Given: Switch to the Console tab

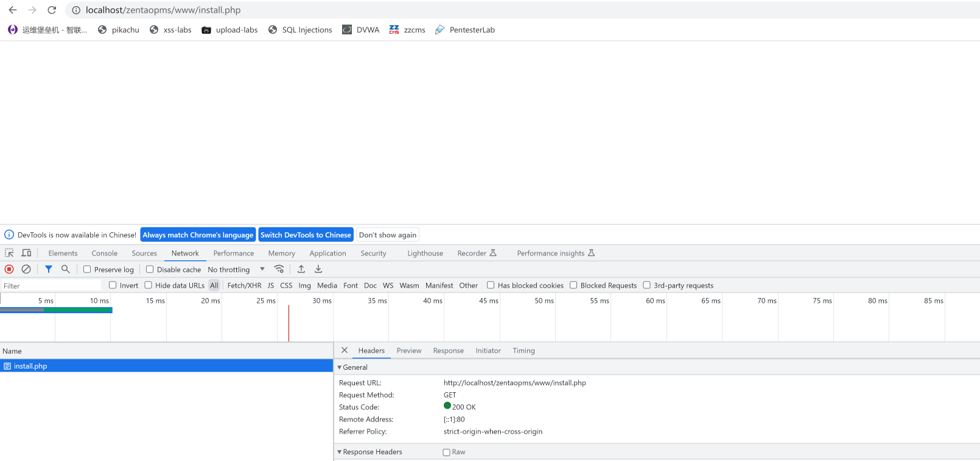Looking at the screenshot, I should click(104, 254).
